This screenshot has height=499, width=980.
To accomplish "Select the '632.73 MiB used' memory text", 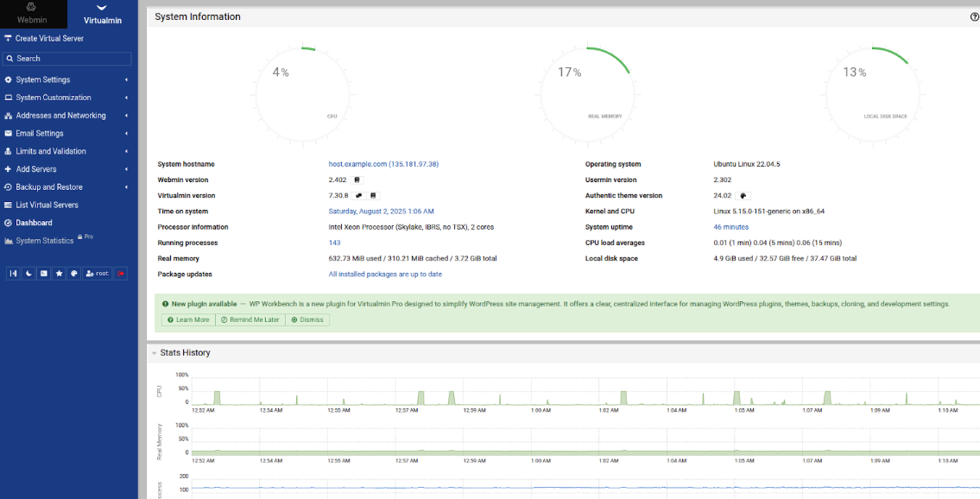I will point(356,258).
